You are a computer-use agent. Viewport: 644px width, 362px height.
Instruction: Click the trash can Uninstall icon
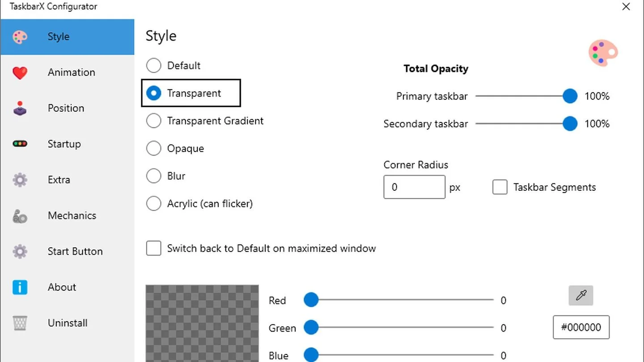pos(20,323)
